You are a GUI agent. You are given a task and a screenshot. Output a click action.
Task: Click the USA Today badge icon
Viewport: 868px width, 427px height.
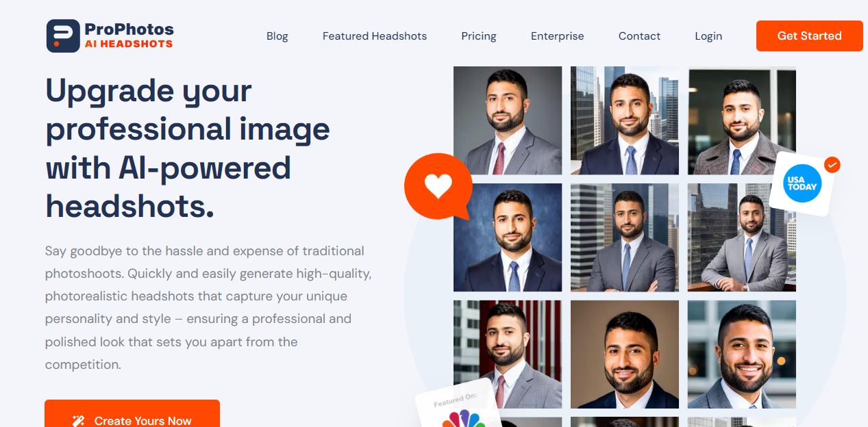(802, 183)
